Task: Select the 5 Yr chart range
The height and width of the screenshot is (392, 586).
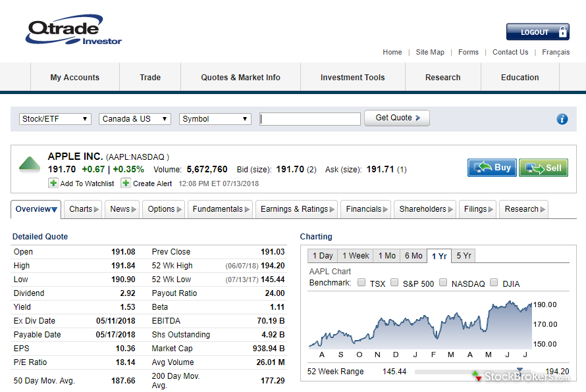Action: (x=464, y=256)
